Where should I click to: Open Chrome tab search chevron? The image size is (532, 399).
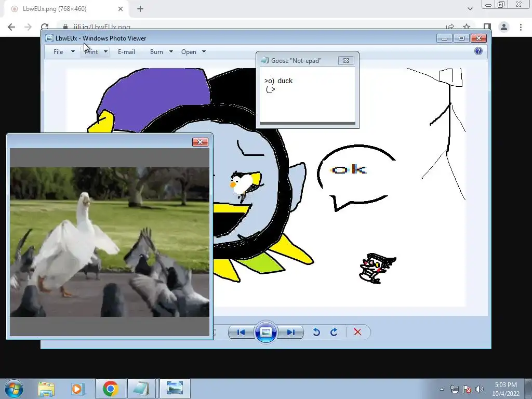pos(470,9)
